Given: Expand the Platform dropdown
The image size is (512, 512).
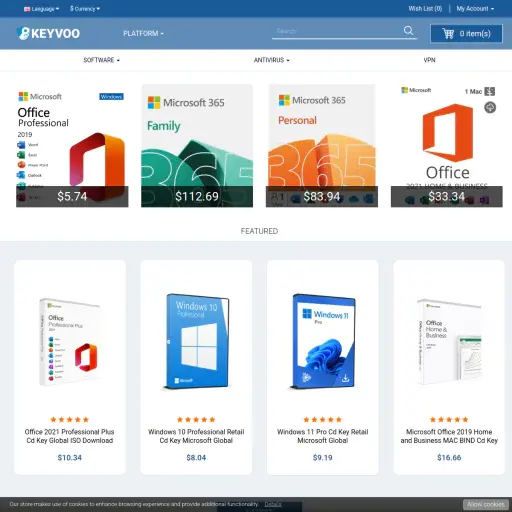Looking at the screenshot, I should (x=143, y=33).
